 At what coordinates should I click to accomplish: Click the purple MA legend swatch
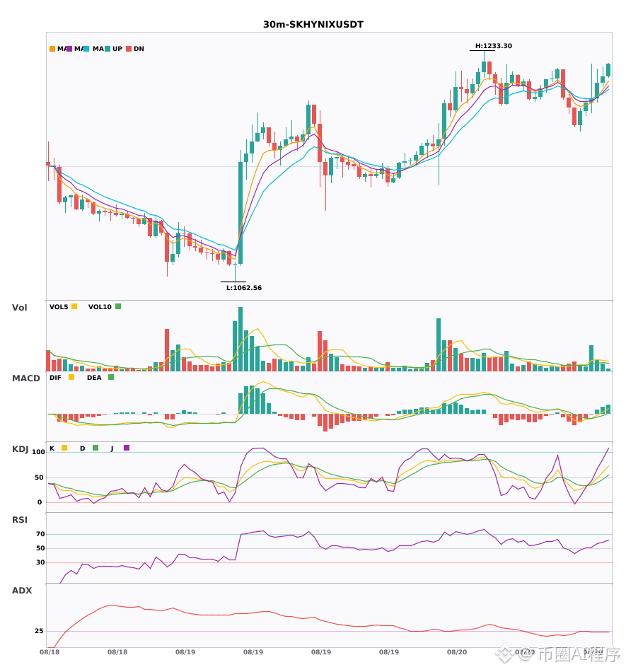click(x=69, y=49)
